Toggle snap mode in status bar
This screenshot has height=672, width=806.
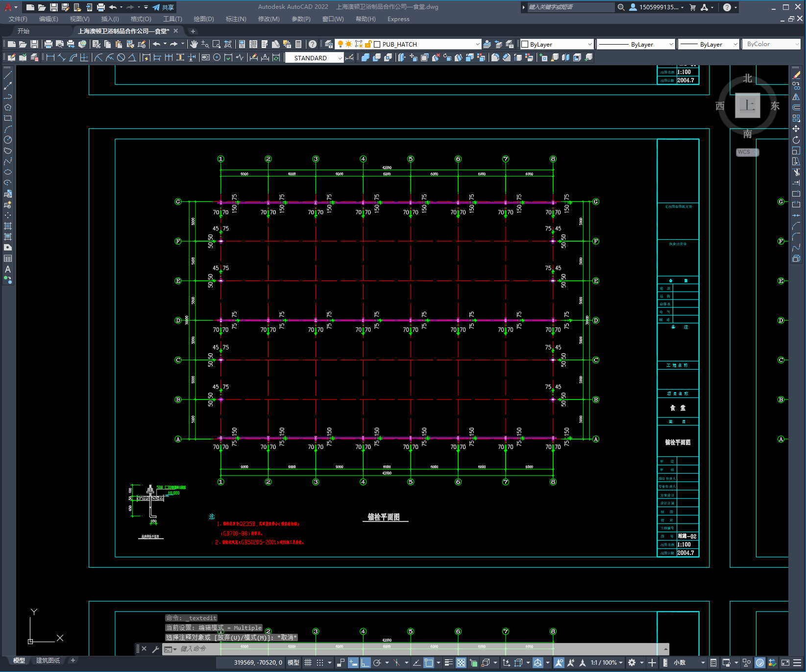[x=320, y=663]
